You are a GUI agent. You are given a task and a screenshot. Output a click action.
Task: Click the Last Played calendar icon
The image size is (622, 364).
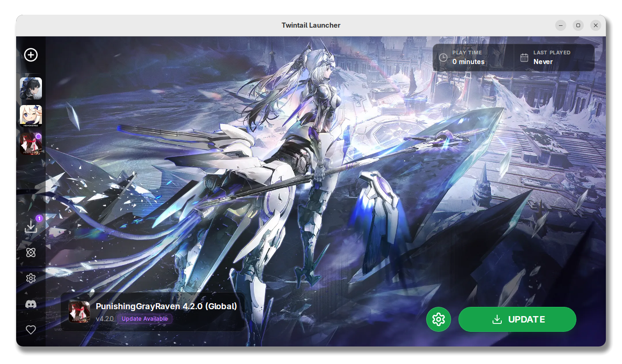pyautogui.click(x=524, y=58)
